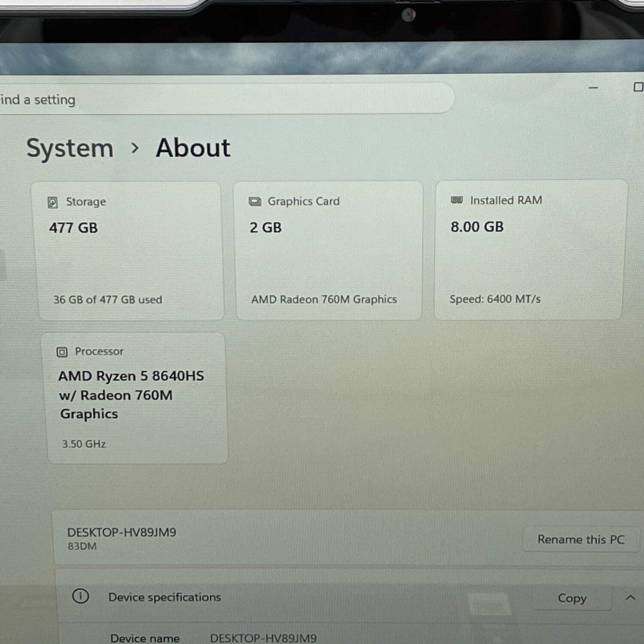Click the breadcrumb chevron between System and About

(x=135, y=148)
